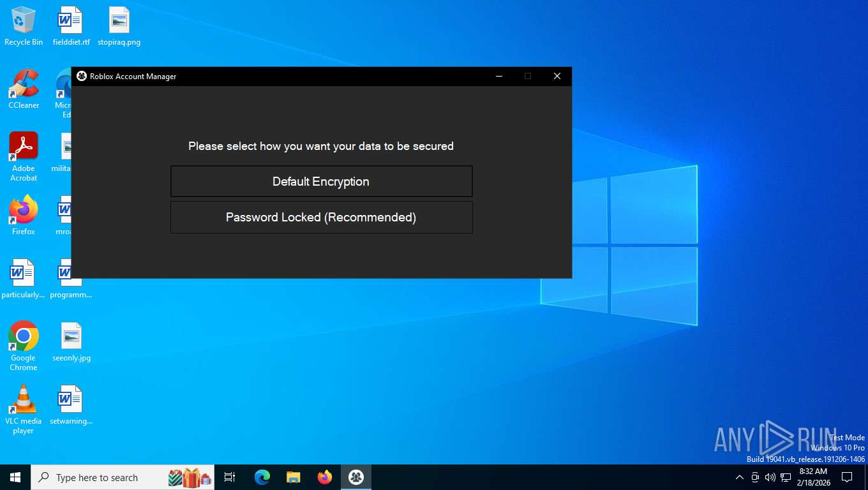Select fielddiet.rtf desktop file
Viewport: 868px width, 490px height.
[71, 27]
